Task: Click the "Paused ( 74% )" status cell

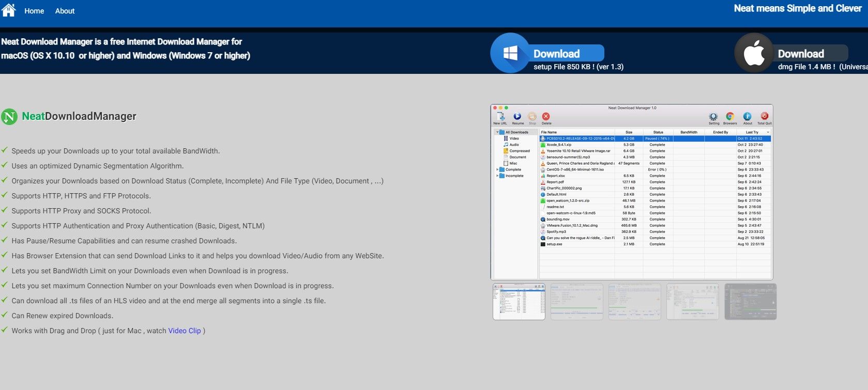Action: coord(657,138)
